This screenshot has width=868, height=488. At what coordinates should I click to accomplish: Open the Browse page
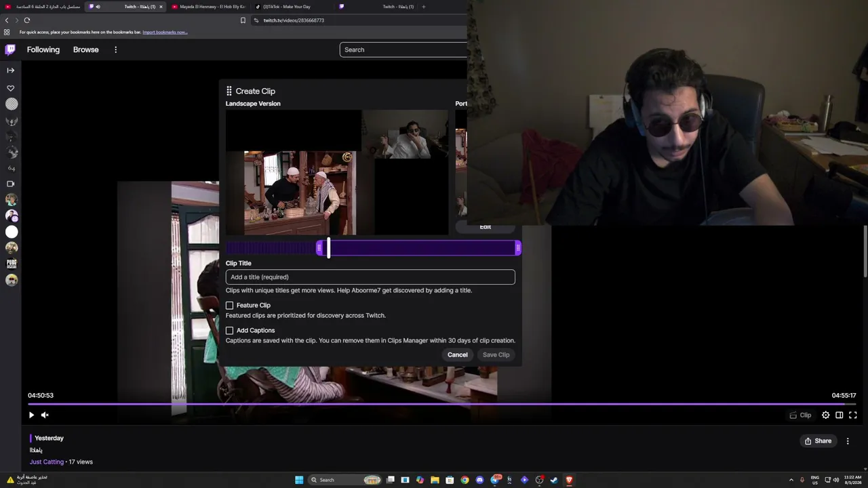86,49
